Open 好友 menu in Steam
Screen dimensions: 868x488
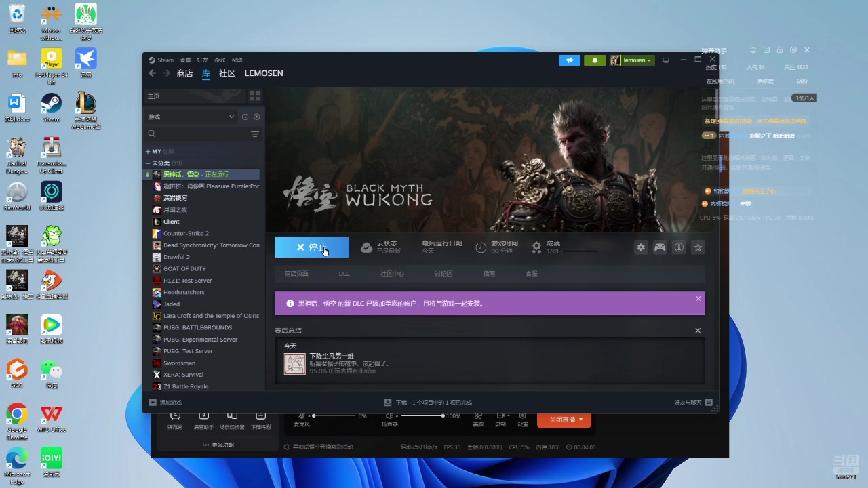point(202,60)
